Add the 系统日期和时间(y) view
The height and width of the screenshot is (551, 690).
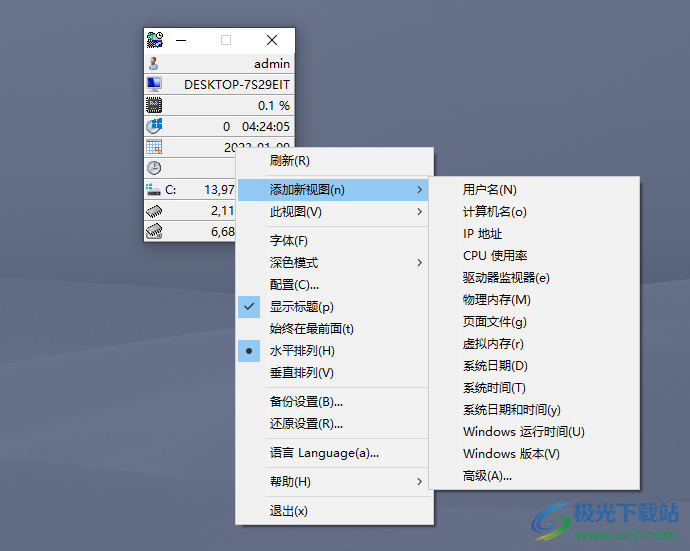(x=534, y=410)
